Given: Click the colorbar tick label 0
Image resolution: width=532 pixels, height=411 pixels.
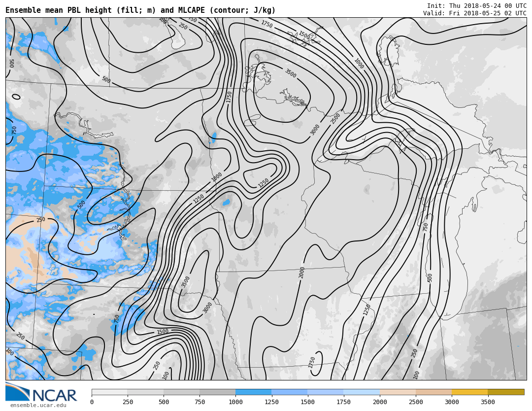Looking at the screenshot, I should pyautogui.click(x=92, y=402).
